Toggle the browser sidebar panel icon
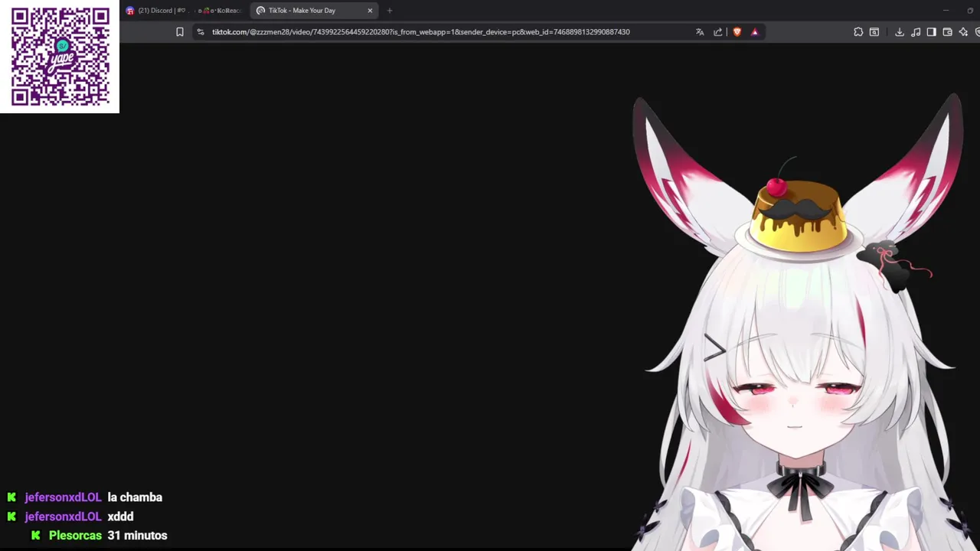 (x=932, y=32)
